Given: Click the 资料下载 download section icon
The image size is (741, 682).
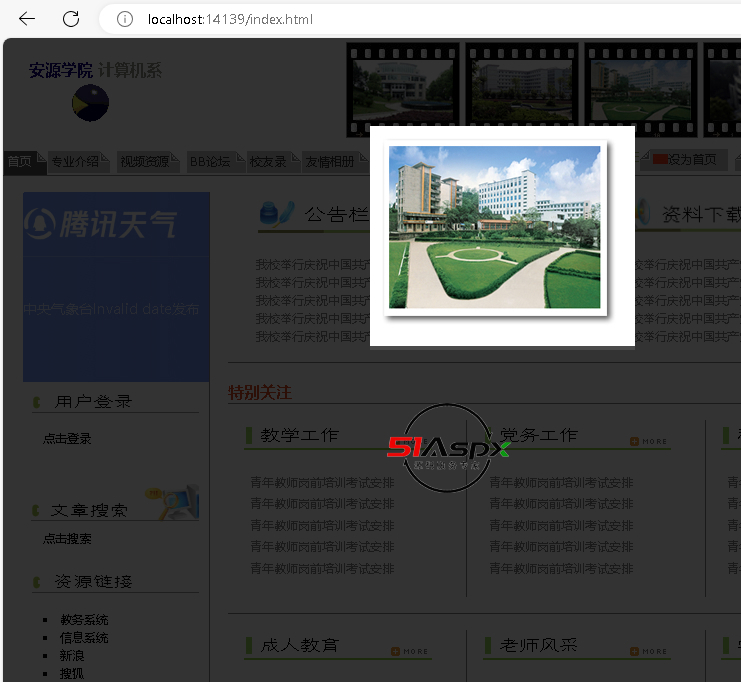Looking at the screenshot, I should [641, 213].
